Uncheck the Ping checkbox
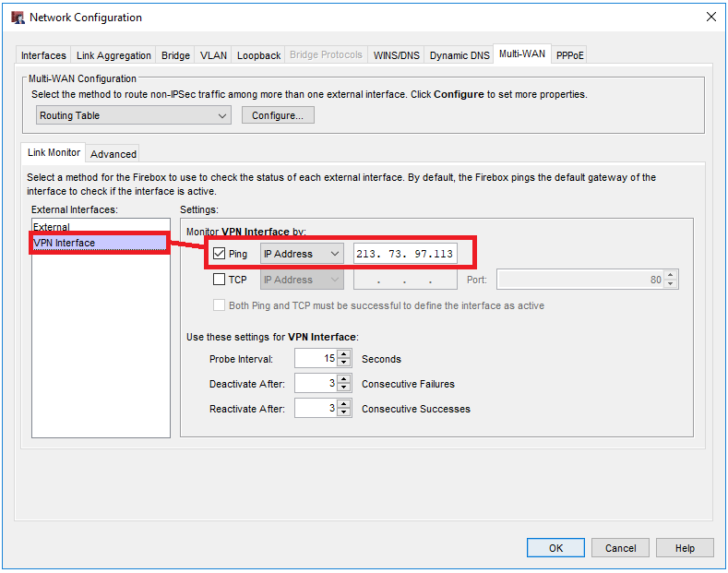Image resolution: width=728 pixels, height=573 pixels. pos(219,254)
